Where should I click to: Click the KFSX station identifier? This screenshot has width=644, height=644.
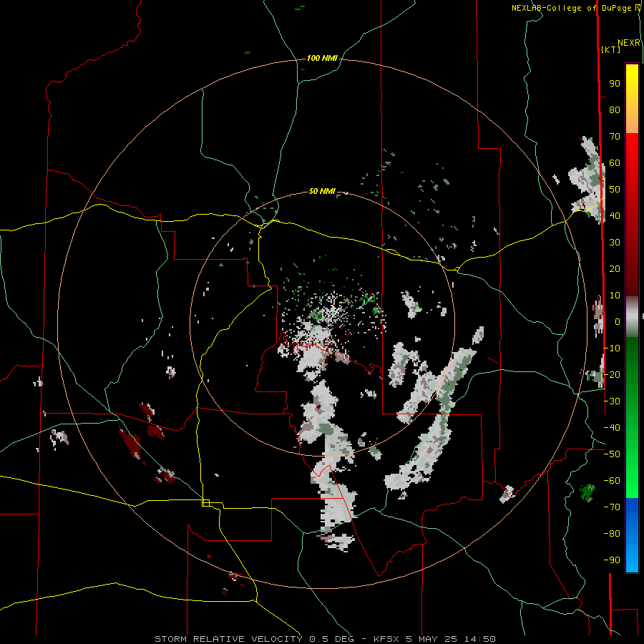(386, 639)
